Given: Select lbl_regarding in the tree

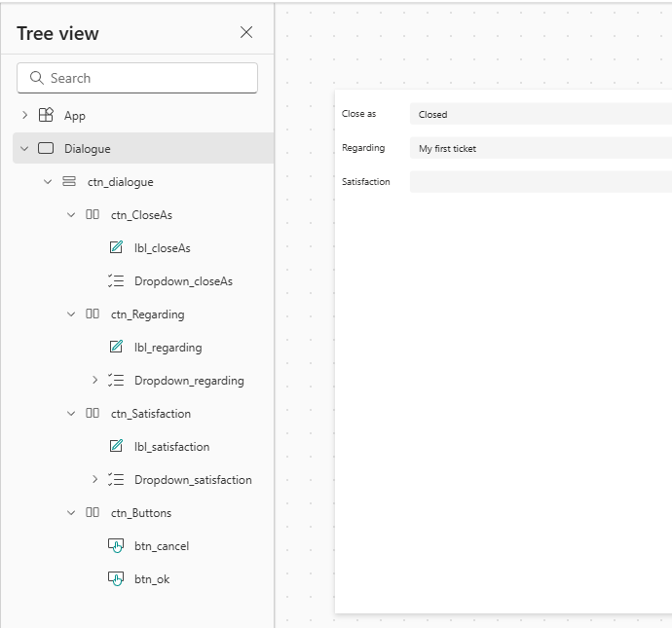Looking at the screenshot, I should tap(168, 348).
